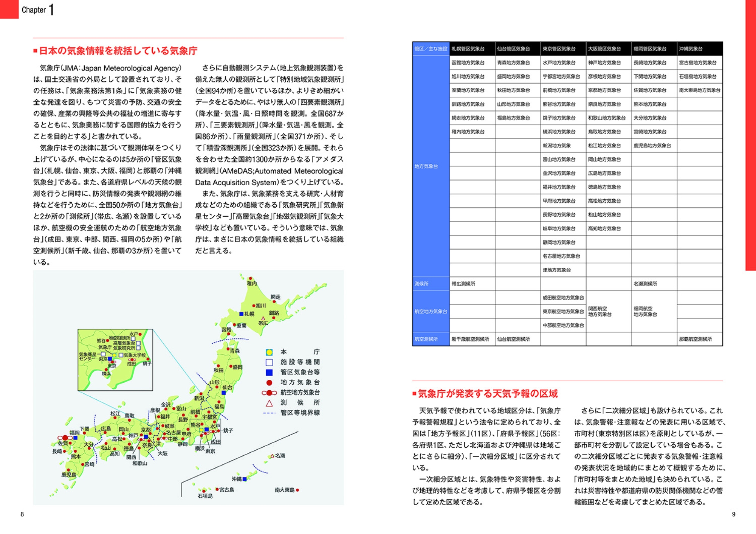756x534 pixels.
Task: Click the Kanto inset map showing 気象大学校
Action: [x=115, y=360]
